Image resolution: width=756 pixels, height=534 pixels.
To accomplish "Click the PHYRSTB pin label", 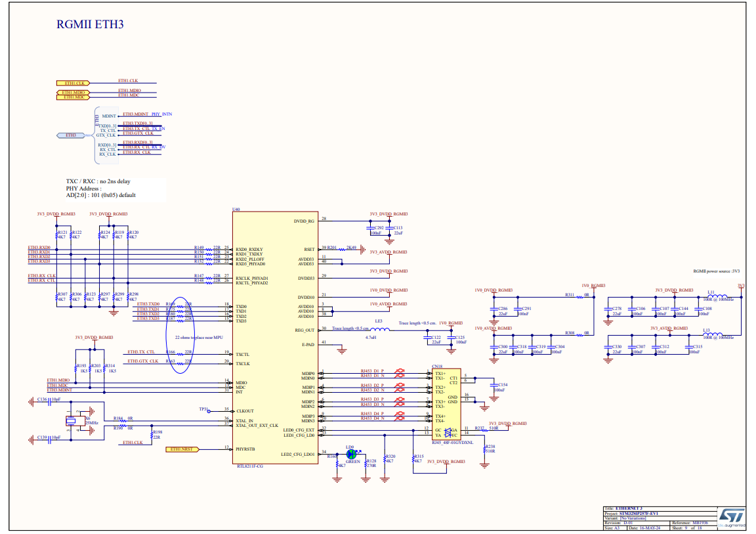I will coord(245,449).
